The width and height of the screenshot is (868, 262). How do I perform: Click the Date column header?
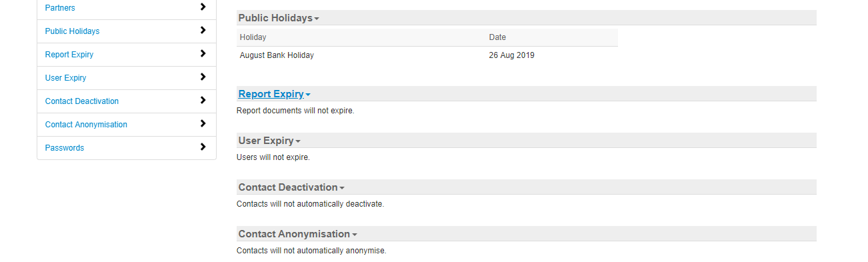[x=497, y=37]
